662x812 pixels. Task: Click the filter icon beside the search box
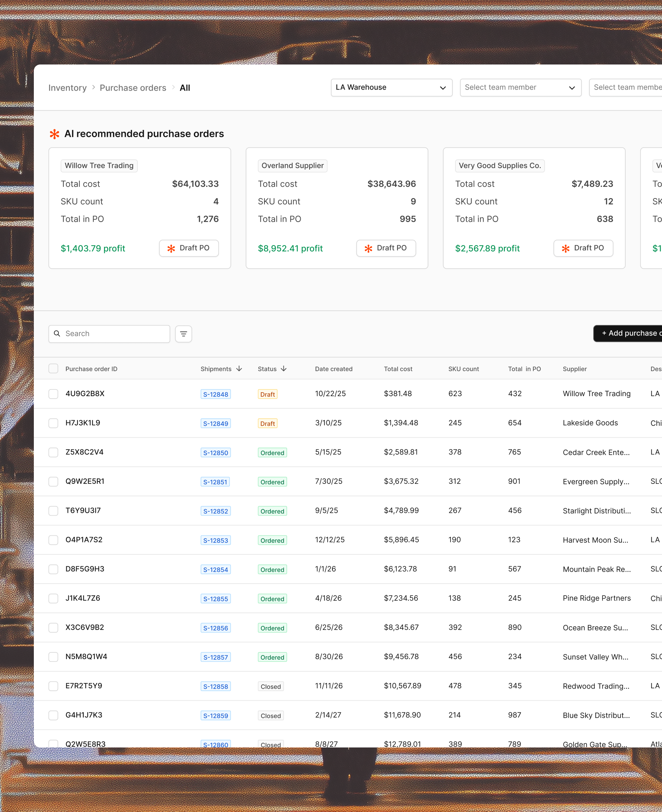click(183, 334)
